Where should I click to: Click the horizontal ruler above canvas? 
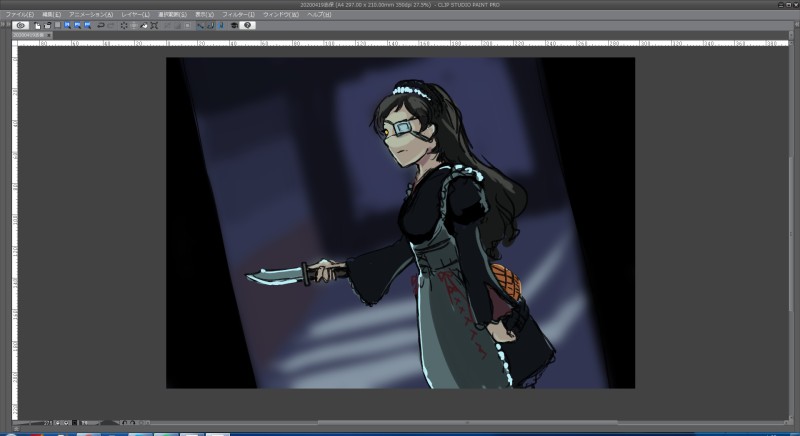(403, 44)
